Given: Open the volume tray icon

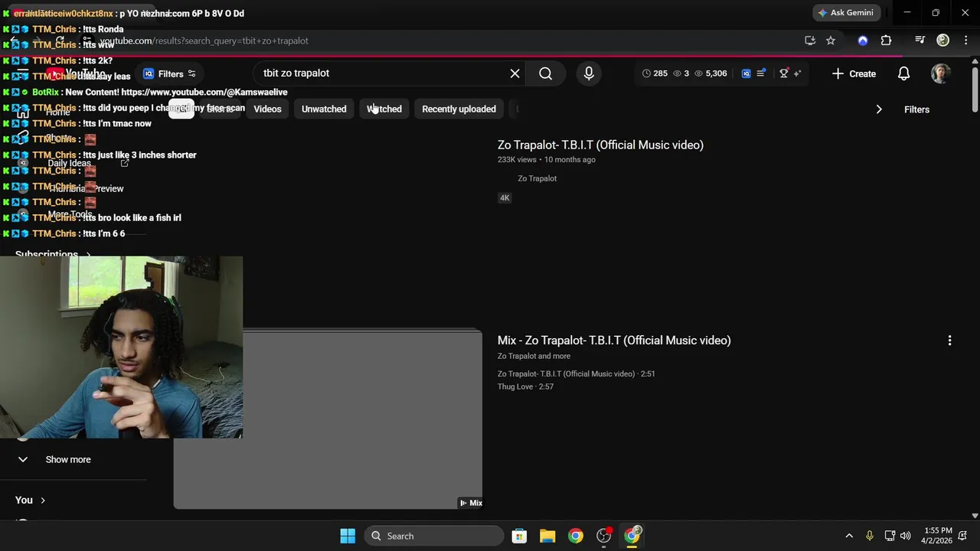Looking at the screenshot, I should pos(906,536).
